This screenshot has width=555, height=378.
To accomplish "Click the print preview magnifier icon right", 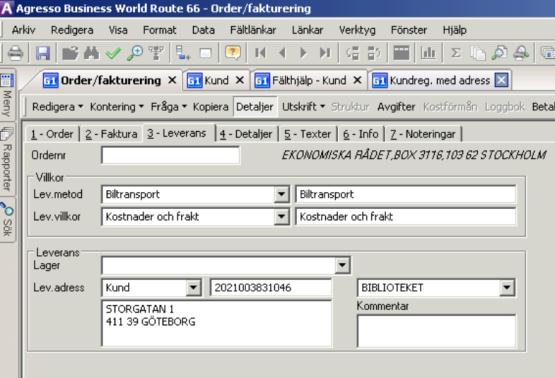I will pos(499,53).
